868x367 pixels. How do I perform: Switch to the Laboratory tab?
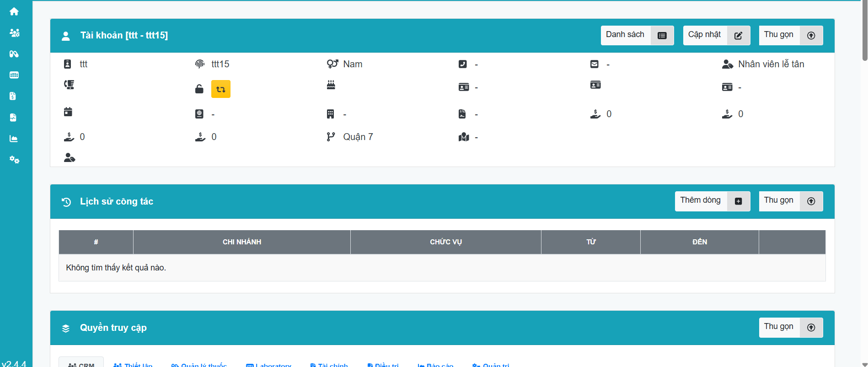(x=268, y=364)
